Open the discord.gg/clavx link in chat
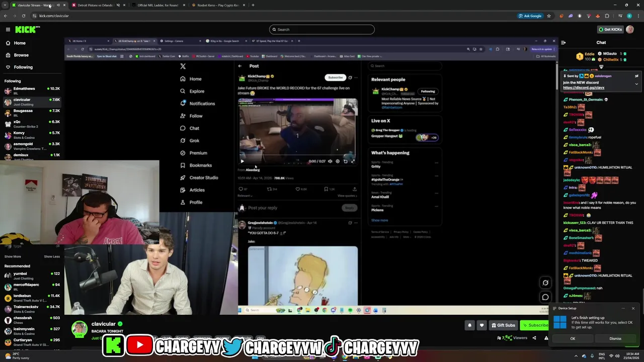The image size is (644, 362). (x=584, y=87)
